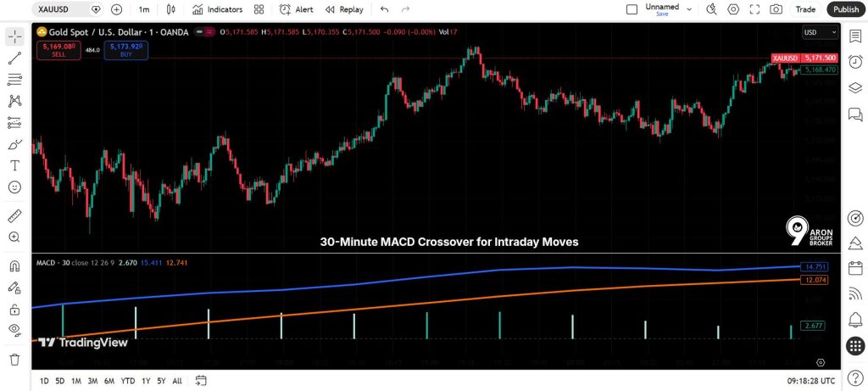Screen dimensions: 868x391
Task: Open timezone menu at 09:18:28 UTC
Action: (x=811, y=381)
